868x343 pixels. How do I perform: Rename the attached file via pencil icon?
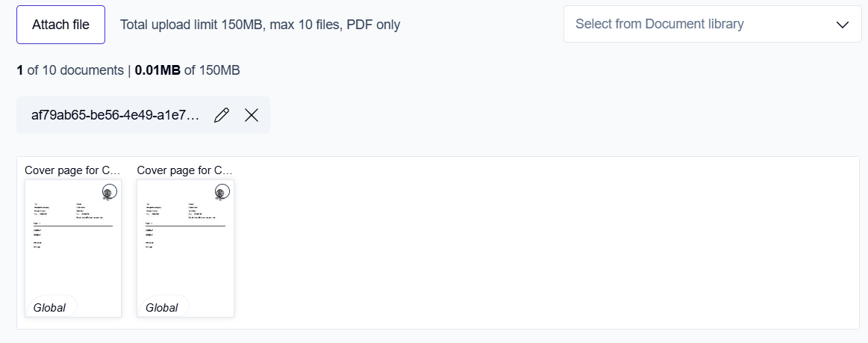[x=222, y=115]
